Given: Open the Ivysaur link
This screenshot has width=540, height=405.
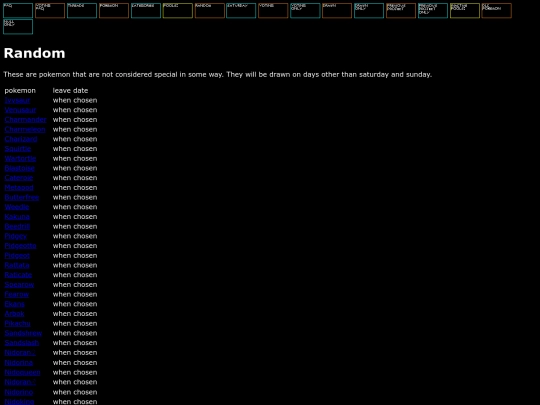Looking at the screenshot, I should pos(17,100).
